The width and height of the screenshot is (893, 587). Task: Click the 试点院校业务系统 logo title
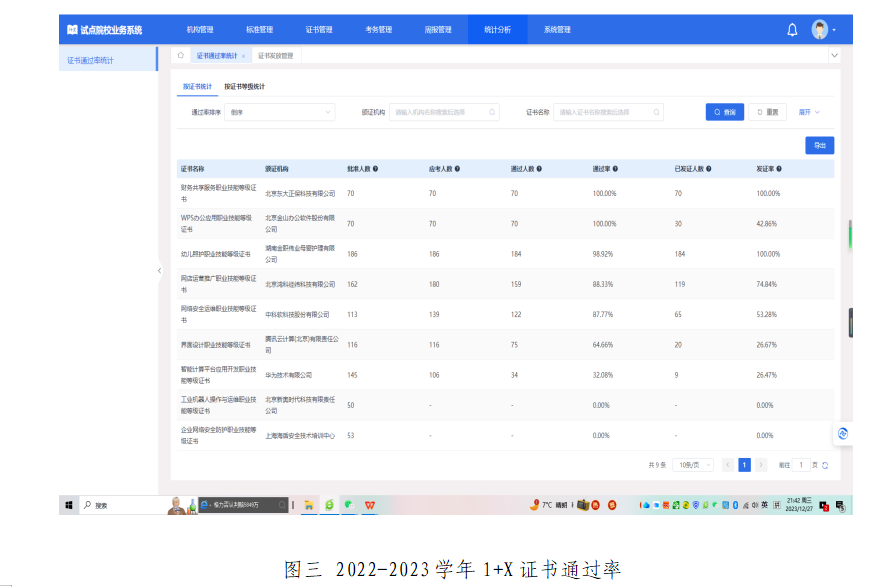[x=105, y=30]
